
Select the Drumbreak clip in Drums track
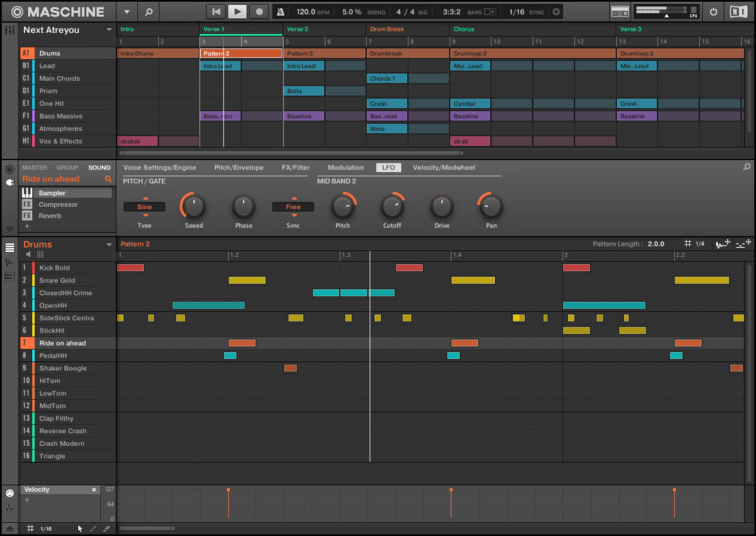click(x=407, y=54)
